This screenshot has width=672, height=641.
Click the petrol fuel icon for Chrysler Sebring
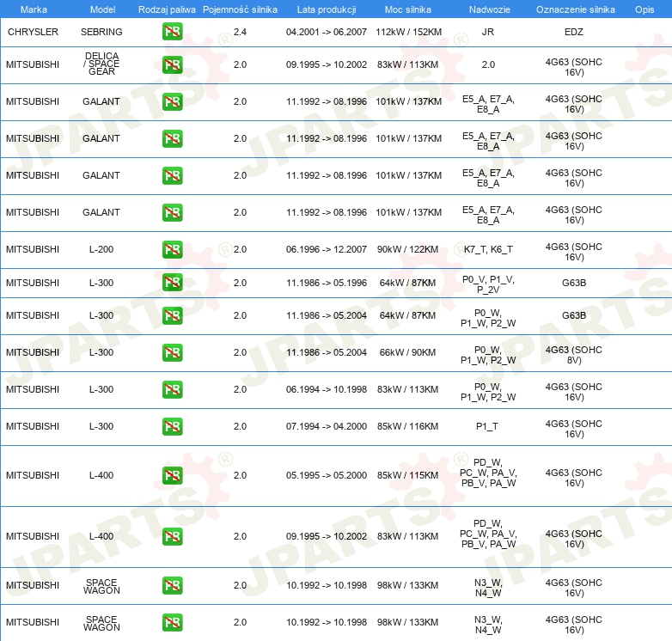(x=172, y=33)
